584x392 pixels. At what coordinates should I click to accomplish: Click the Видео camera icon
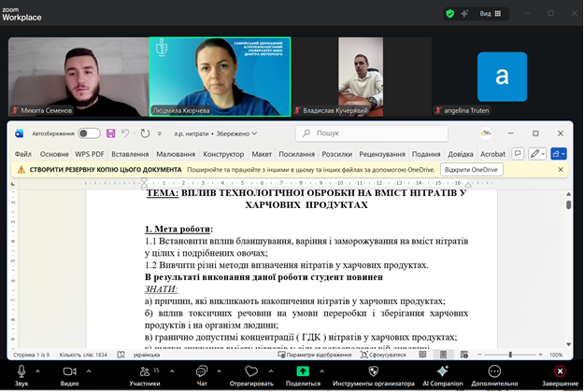coord(69,371)
